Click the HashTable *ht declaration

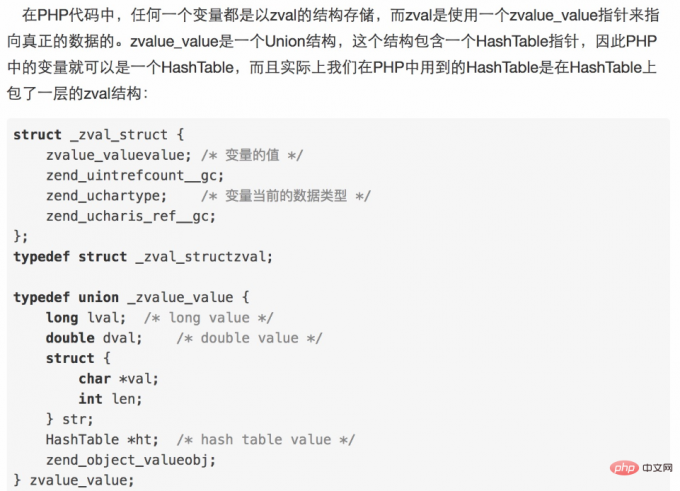[102, 439]
